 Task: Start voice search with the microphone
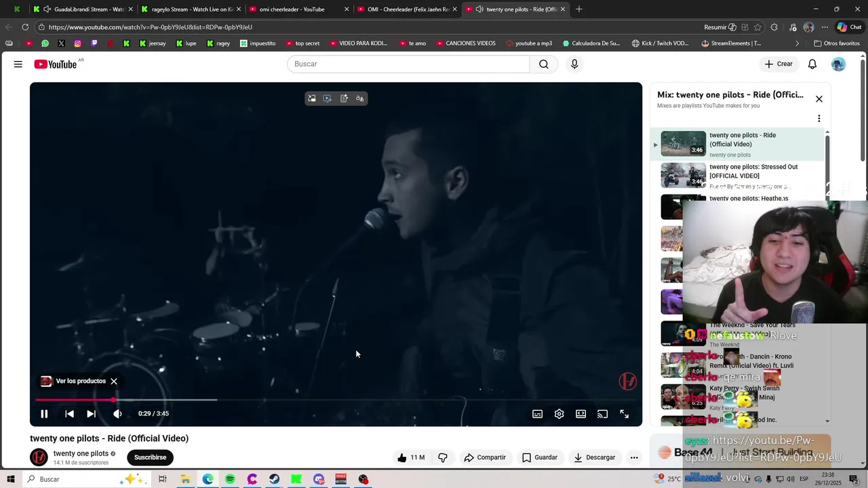[574, 64]
